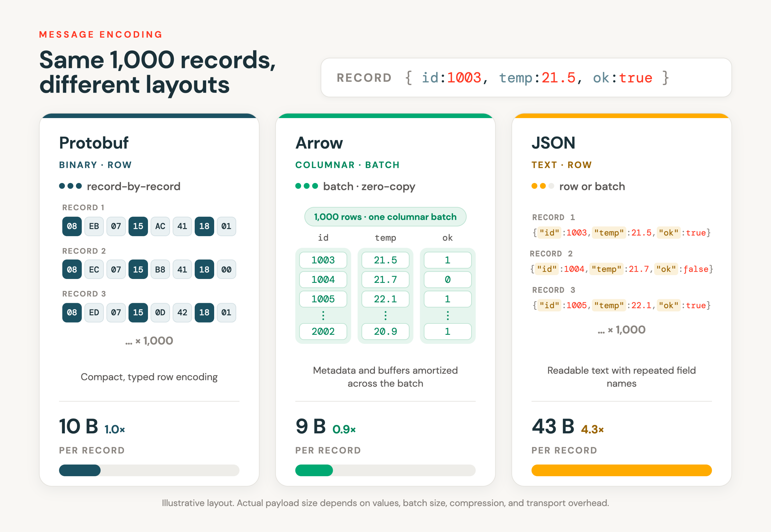This screenshot has height=532, width=771.
Task: Click the 'TEXT · ROW' label
Action: click(562, 165)
